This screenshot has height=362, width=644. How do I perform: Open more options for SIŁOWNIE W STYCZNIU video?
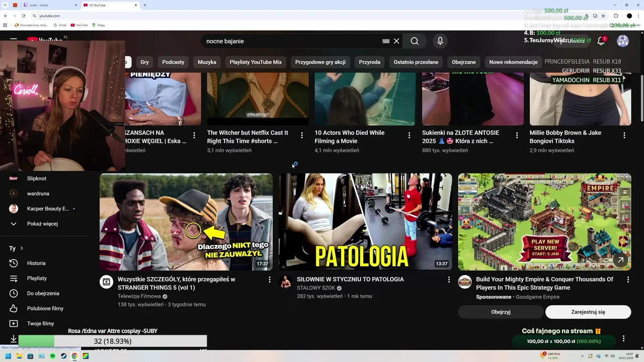(449, 280)
